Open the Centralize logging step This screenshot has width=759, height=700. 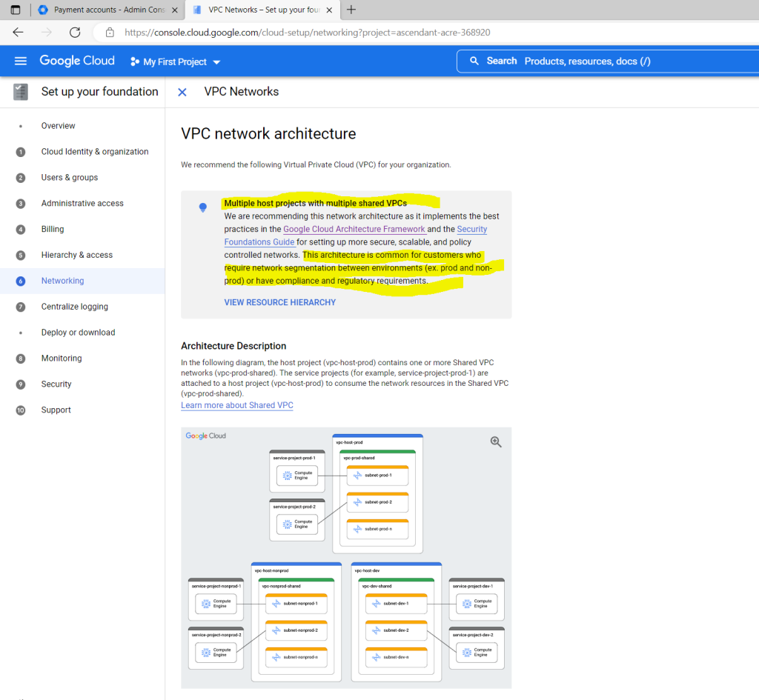pyautogui.click(x=75, y=307)
